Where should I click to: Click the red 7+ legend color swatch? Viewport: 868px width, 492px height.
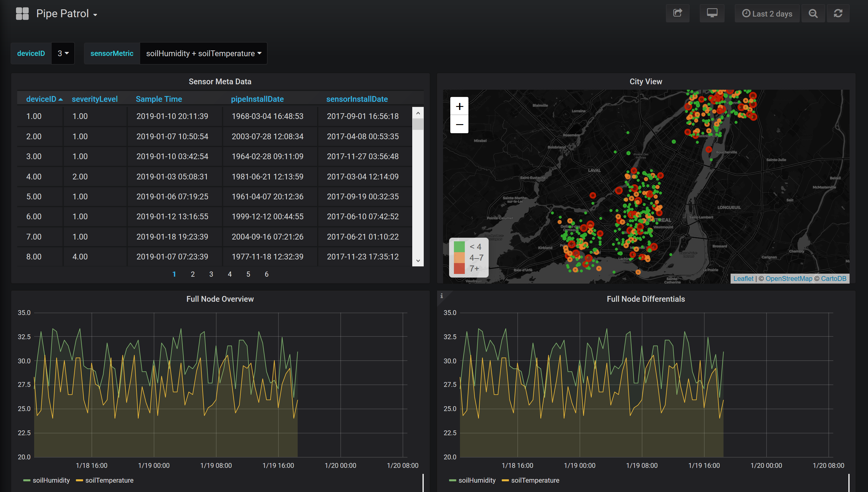[459, 269]
